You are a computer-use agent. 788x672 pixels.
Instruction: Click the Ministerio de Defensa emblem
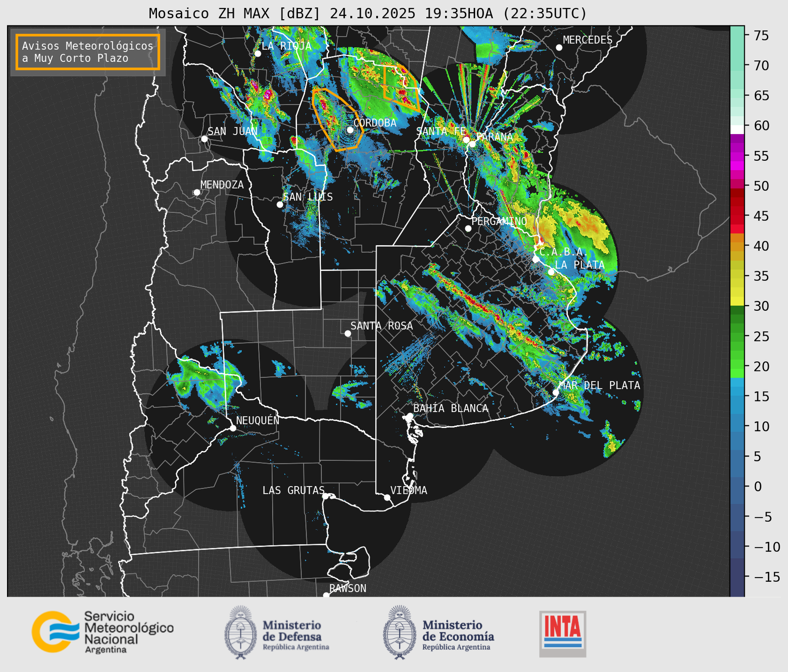(x=241, y=632)
